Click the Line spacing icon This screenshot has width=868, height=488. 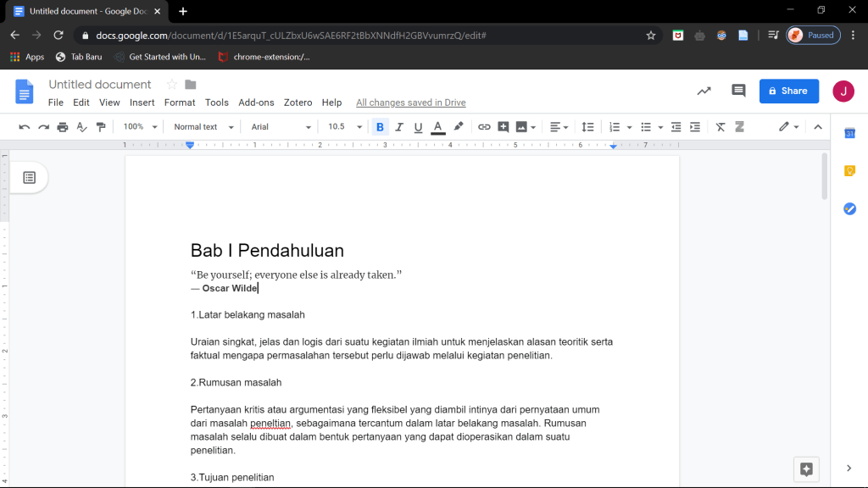[587, 127]
